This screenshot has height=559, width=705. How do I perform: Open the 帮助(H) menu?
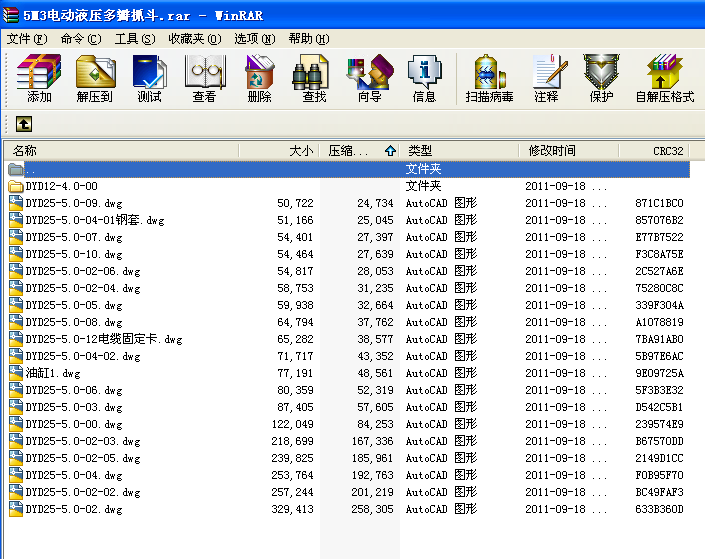[309, 39]
